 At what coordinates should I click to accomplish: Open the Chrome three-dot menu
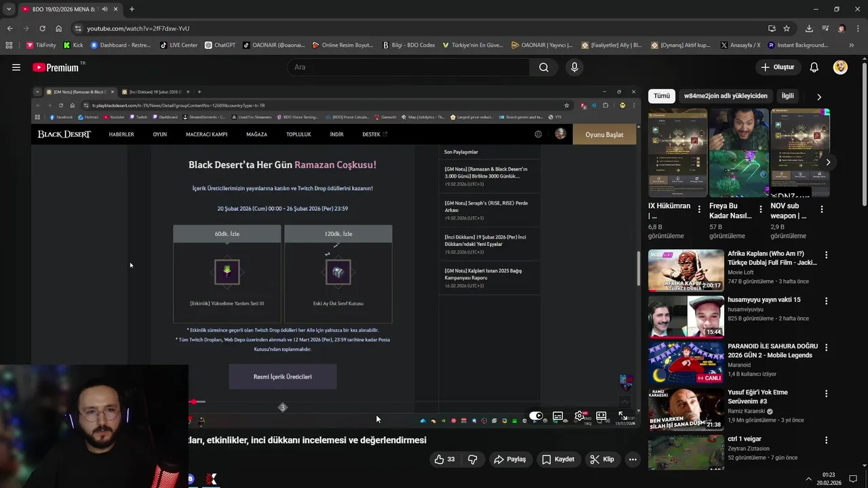coord(858,28)
